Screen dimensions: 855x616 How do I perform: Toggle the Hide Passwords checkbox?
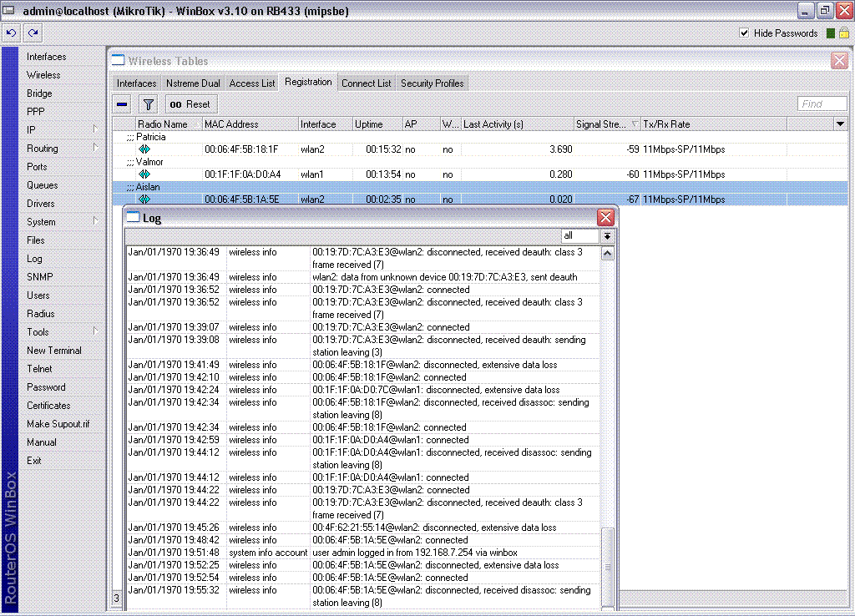tap(744, 33)
